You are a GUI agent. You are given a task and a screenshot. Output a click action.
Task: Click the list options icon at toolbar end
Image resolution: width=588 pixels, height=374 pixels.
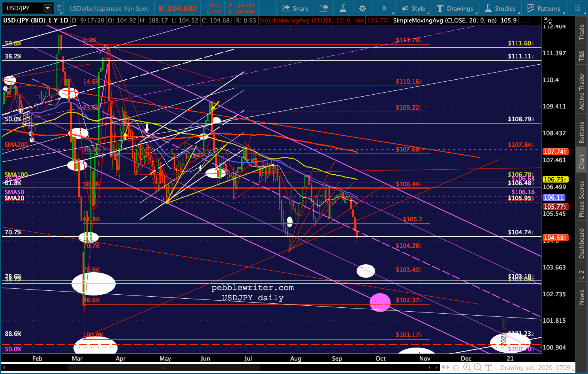click(x=577, y=8)
